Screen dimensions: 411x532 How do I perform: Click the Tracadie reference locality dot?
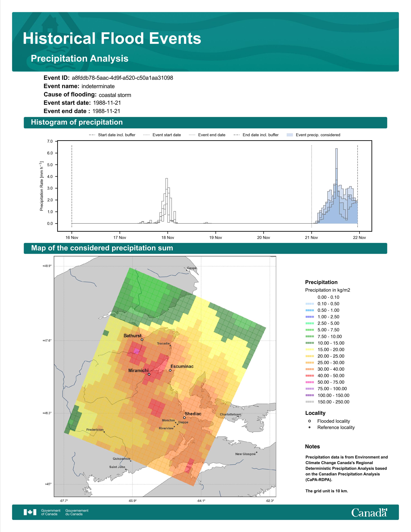(x=170, y=346)
